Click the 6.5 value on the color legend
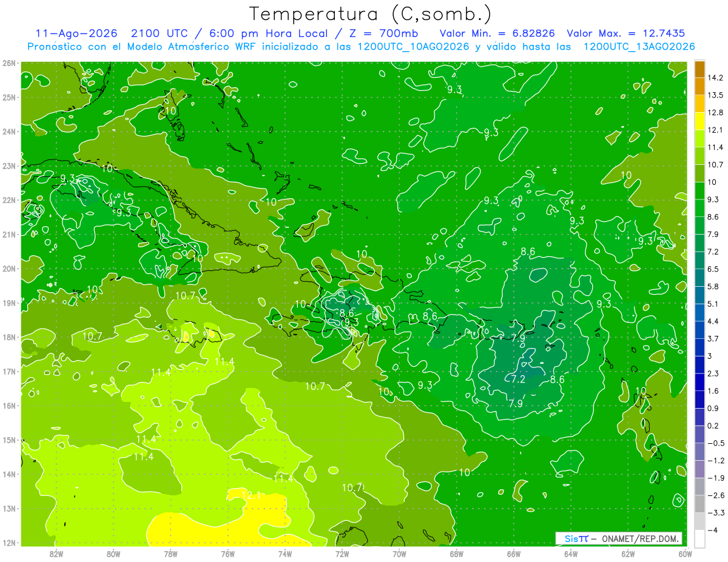This screenshot has width=728, height=562. coord(712,269)
